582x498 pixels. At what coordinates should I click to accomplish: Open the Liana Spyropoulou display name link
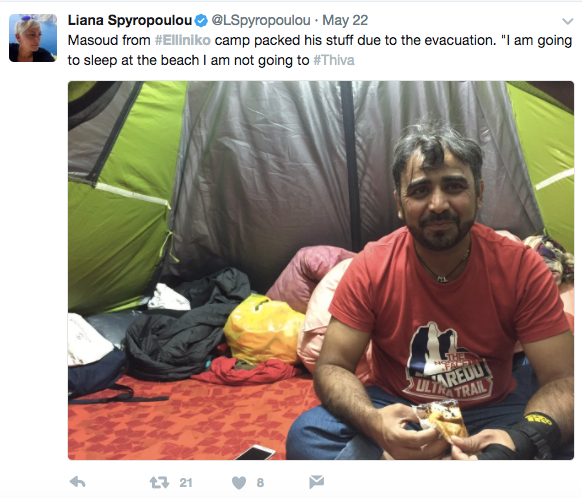pyautogui.click(x=130, y=20)
